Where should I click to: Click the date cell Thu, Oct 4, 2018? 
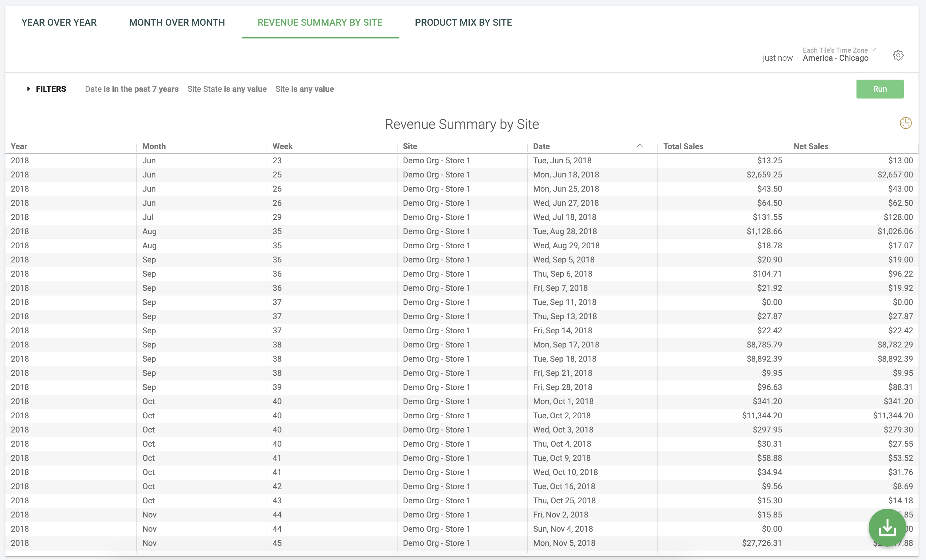coord(562,444)
